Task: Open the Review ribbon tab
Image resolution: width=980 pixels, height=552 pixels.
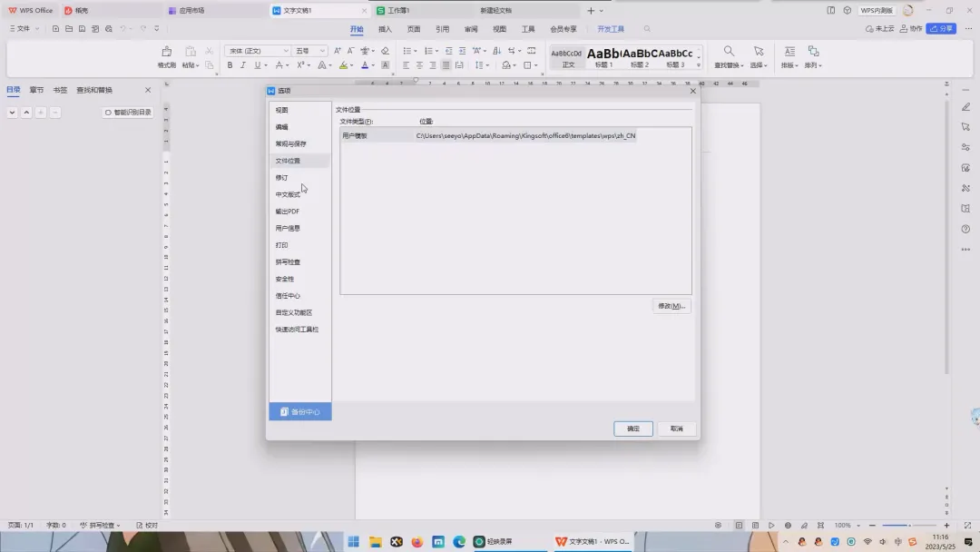Action: click(x=471, y=29)
